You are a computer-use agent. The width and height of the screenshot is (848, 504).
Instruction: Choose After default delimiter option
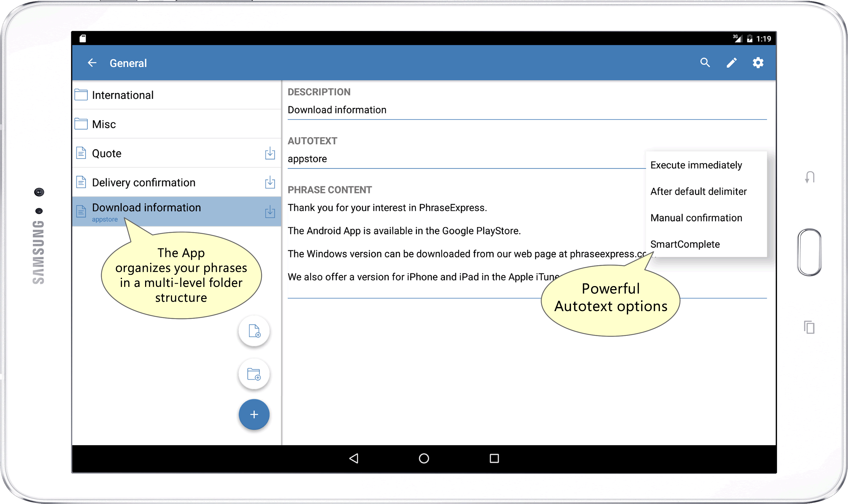(x=706, y=192)
